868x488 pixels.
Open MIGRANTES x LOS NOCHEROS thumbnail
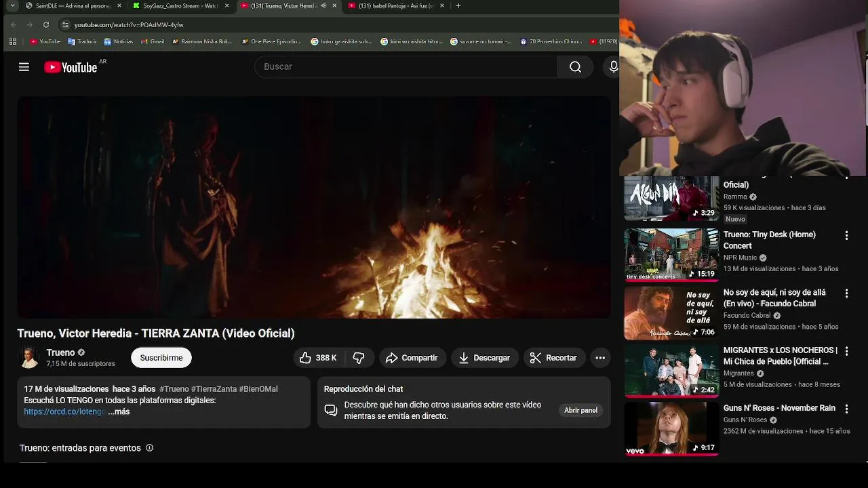(x=671, y=370)
